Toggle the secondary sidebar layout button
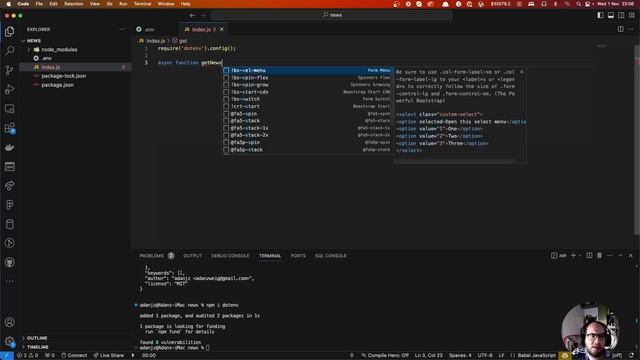This screenshot has width=640, height=360. click(x=621, y=15)
